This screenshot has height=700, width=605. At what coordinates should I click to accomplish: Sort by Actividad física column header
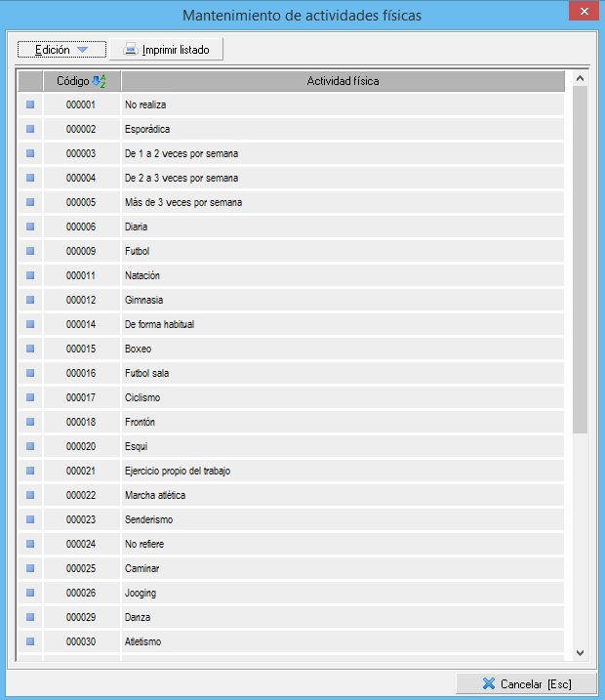pyautogui.click(x=343, y=81)
